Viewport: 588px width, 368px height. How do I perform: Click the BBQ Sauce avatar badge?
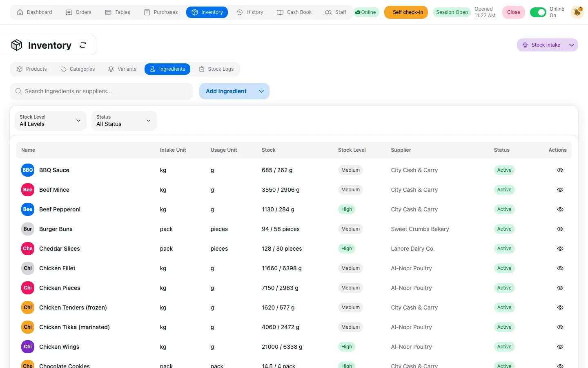[28, 170]
